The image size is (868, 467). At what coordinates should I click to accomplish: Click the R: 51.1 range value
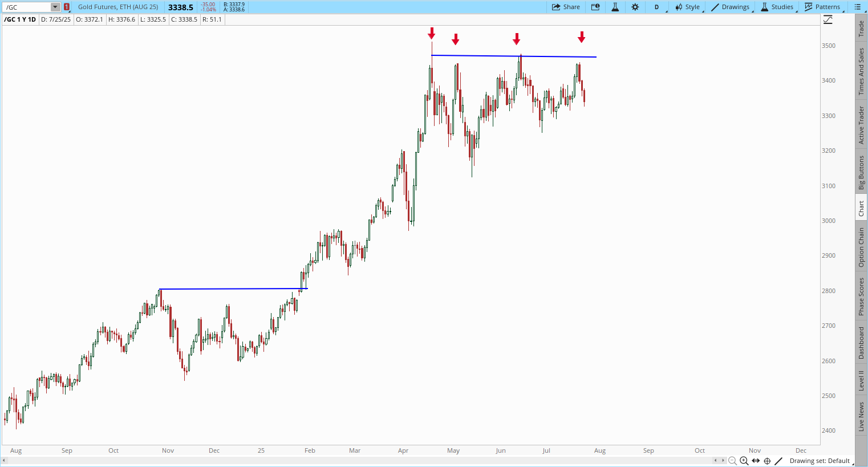pos(212,19)
